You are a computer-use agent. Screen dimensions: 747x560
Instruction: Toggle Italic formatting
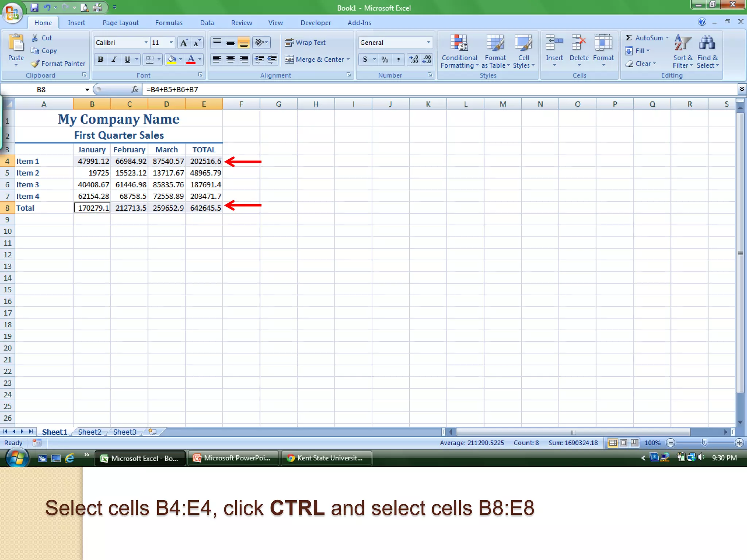pyautogui.click(x=114, y=59)
